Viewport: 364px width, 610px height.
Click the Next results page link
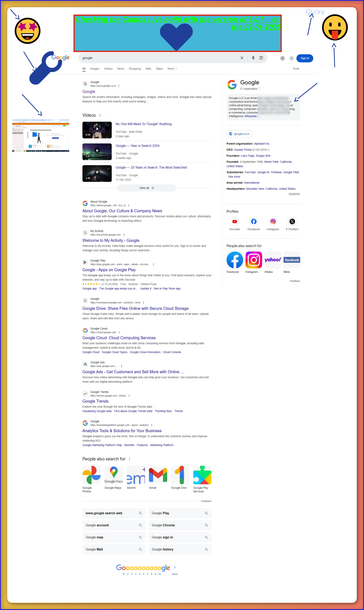coord(175,574)
